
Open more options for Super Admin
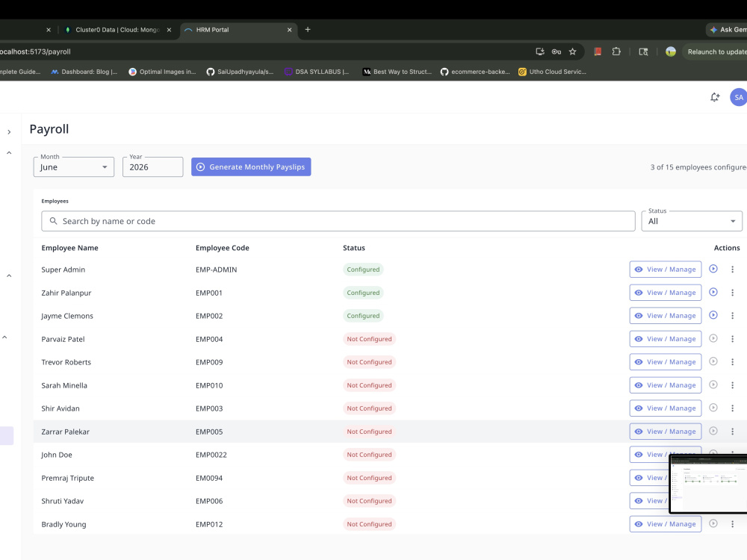(732, 270)
